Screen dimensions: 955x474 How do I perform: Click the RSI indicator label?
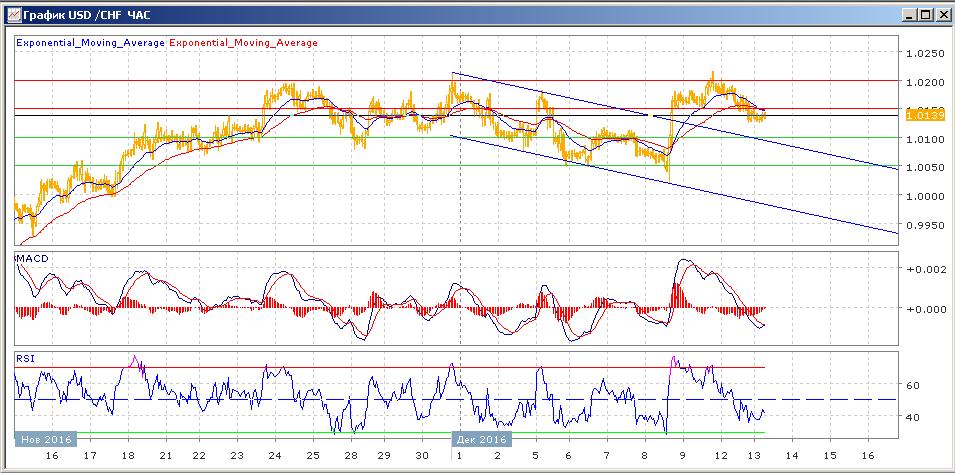click(24, 357)
